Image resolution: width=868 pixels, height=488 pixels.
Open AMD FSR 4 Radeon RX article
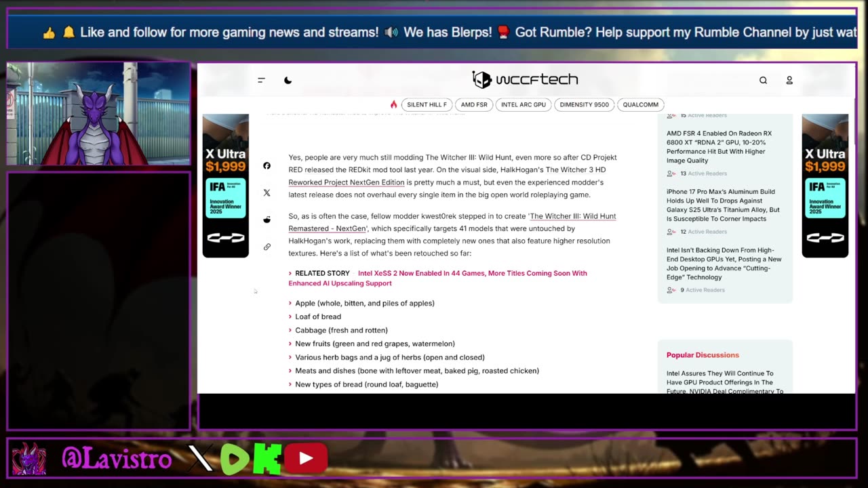tap(719, 147)
